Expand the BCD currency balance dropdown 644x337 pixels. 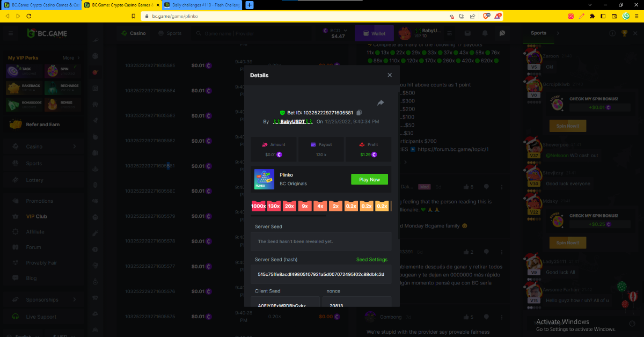point(345,30)
